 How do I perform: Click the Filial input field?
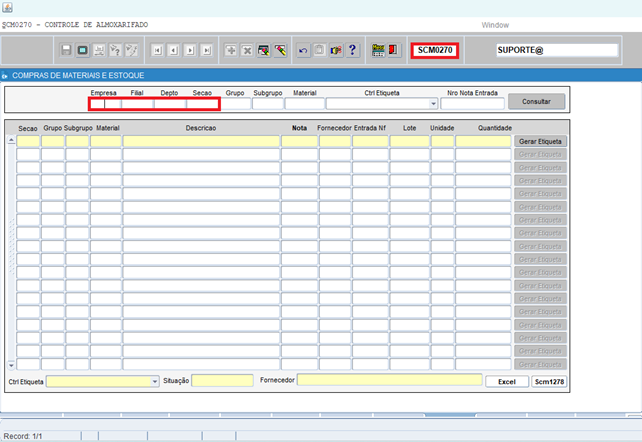pyautogui.click(x=138, y=104)
